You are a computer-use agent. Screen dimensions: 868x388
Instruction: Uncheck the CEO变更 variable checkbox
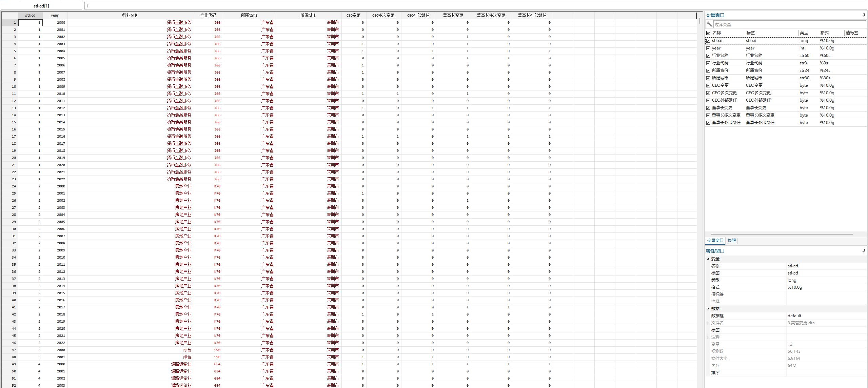tap(708, 85)
